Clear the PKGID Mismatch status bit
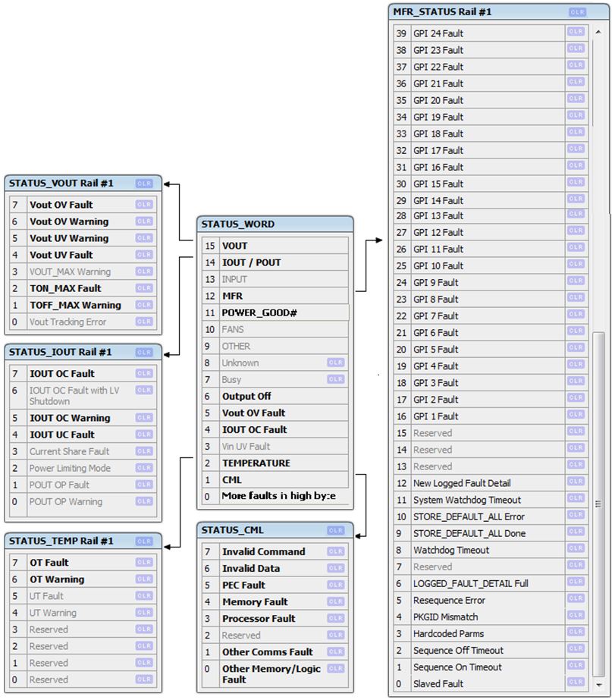This screenshot has height=700, width=612. [x=576, y=617]
